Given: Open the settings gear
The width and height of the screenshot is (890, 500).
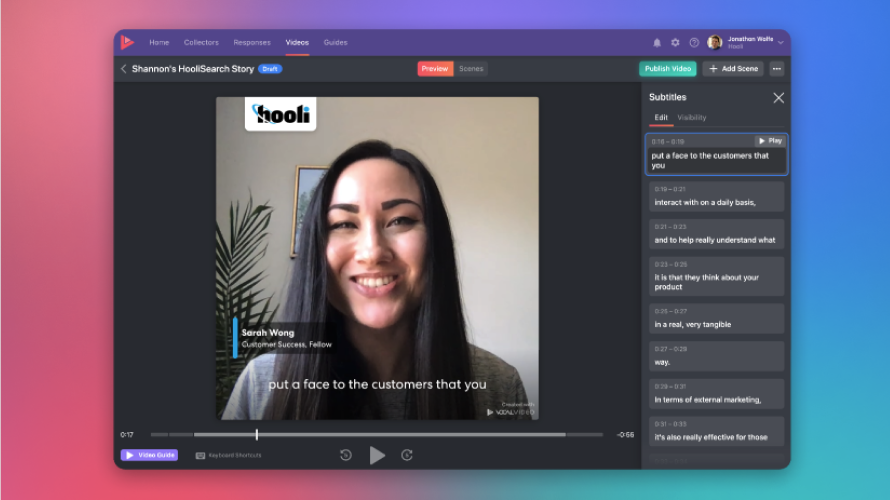Looking at the screenshot, I should (x=675, y=43).
